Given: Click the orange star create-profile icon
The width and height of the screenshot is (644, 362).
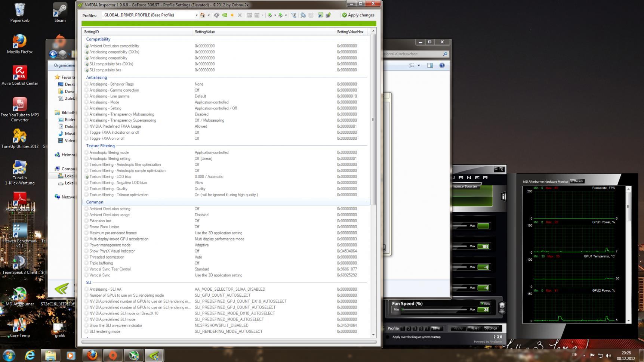Looking at the screenshot, I should 232,15.
